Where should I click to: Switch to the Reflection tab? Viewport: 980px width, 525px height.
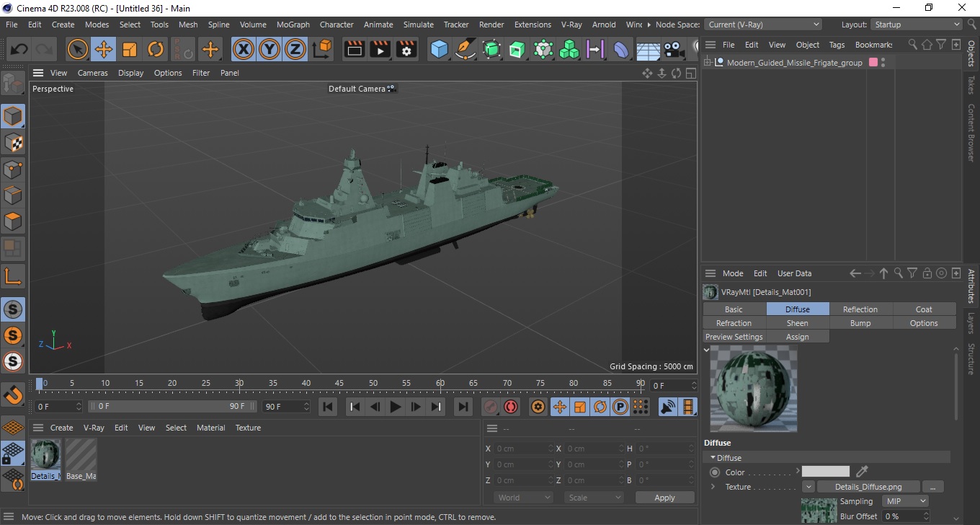[860, 309]
